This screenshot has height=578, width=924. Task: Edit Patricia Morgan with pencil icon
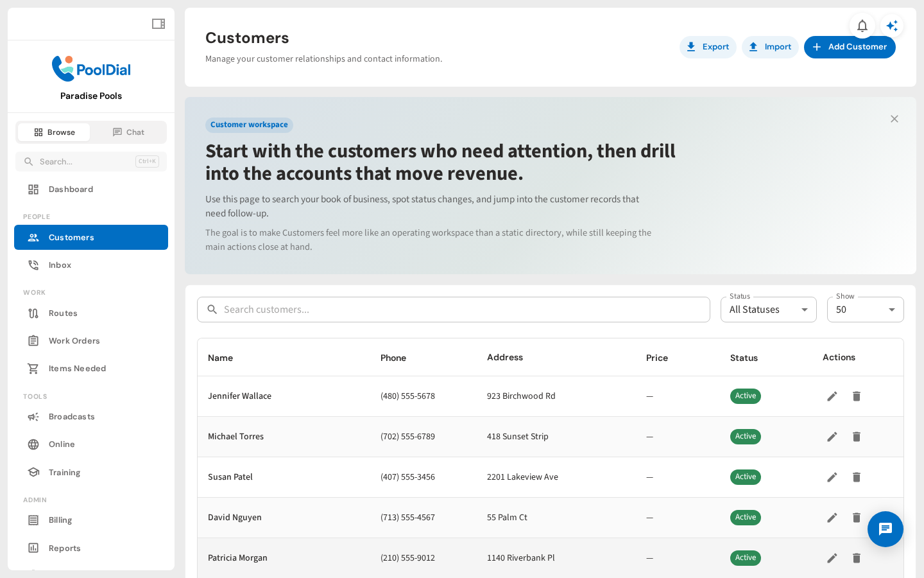832,558
